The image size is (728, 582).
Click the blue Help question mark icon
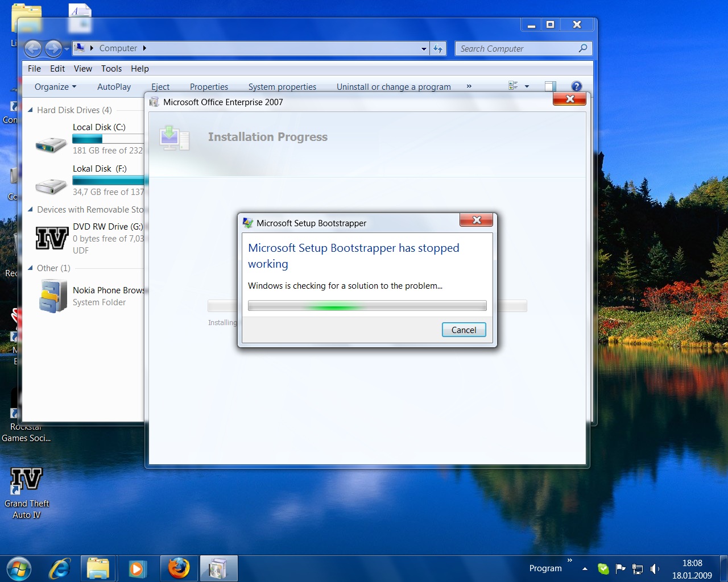tap(577, 86)
